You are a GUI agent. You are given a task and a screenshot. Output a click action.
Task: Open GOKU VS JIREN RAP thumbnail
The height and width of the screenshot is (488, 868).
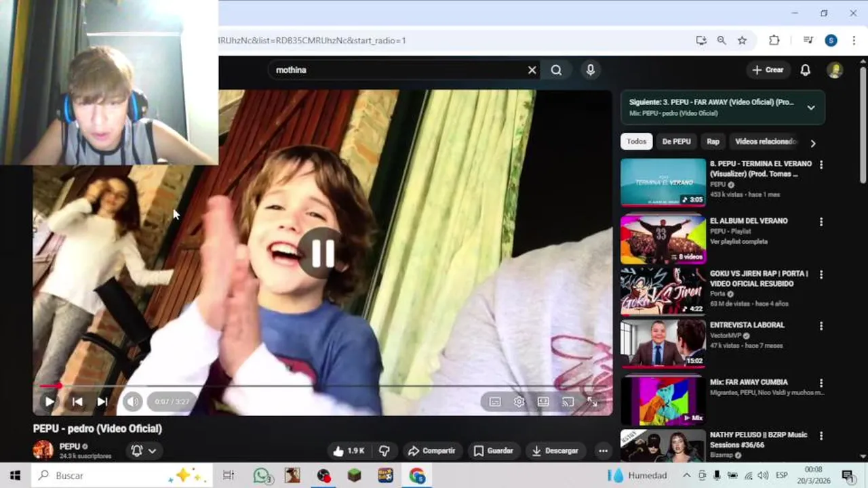tap(663, 291)
